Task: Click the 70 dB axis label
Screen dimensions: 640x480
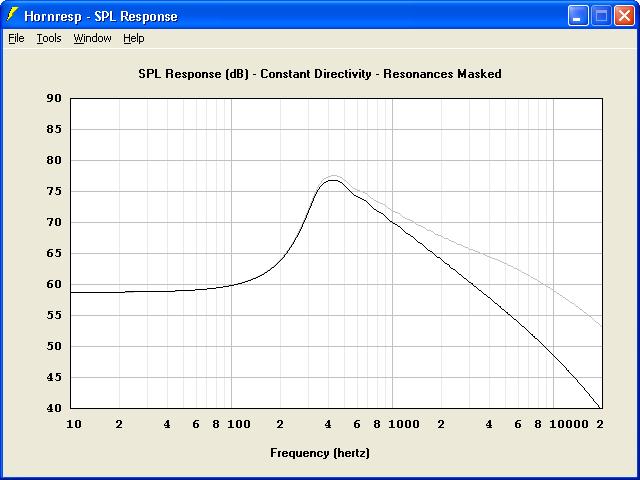Action: (x=53, y=222)
